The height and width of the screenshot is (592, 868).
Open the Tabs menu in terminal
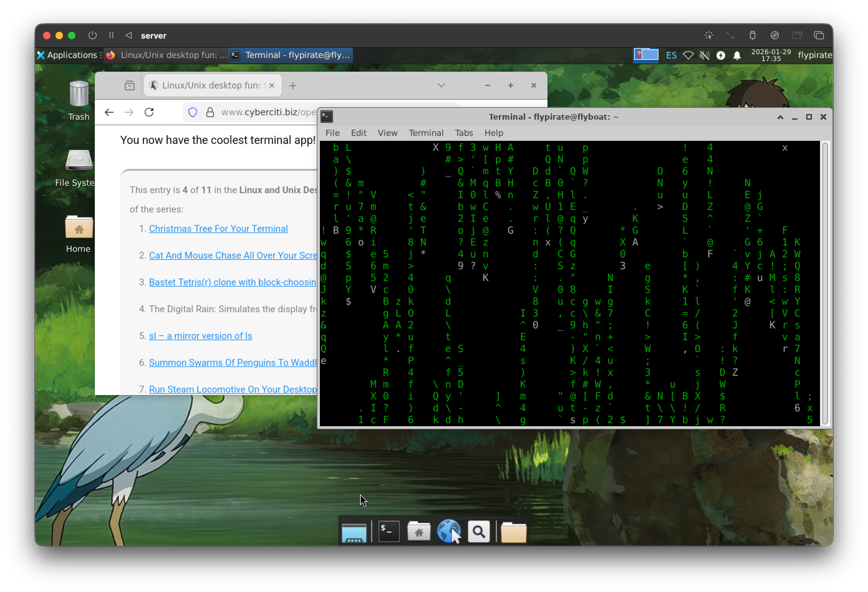[x=464, y=133]
